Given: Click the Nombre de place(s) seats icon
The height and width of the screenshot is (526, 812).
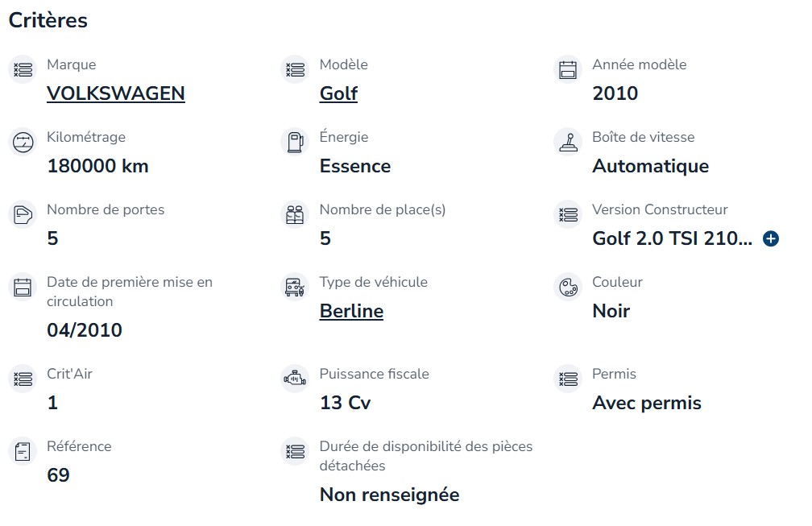Looking at the screenshot, I should coord(295,214).
